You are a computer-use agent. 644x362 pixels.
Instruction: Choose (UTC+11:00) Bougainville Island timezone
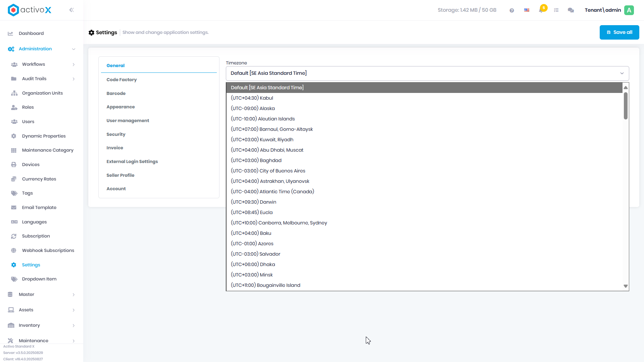tap(424, 285)
